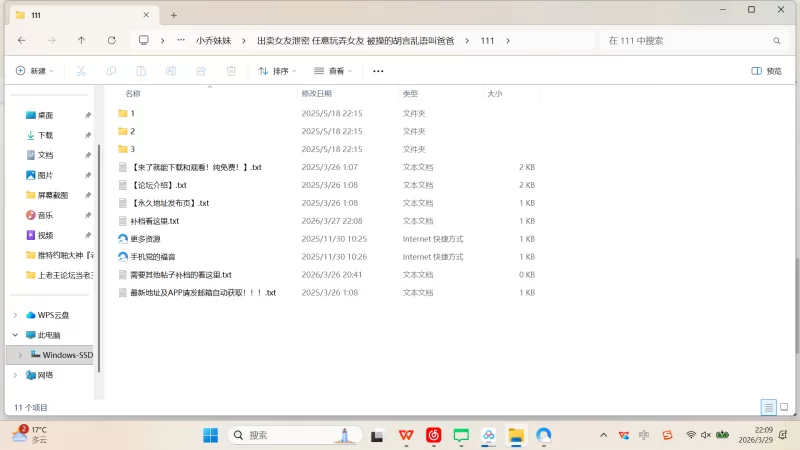Open the three-dot more options menu
The height and width of the screenshot is (450, 800).
tap(378, 71)
